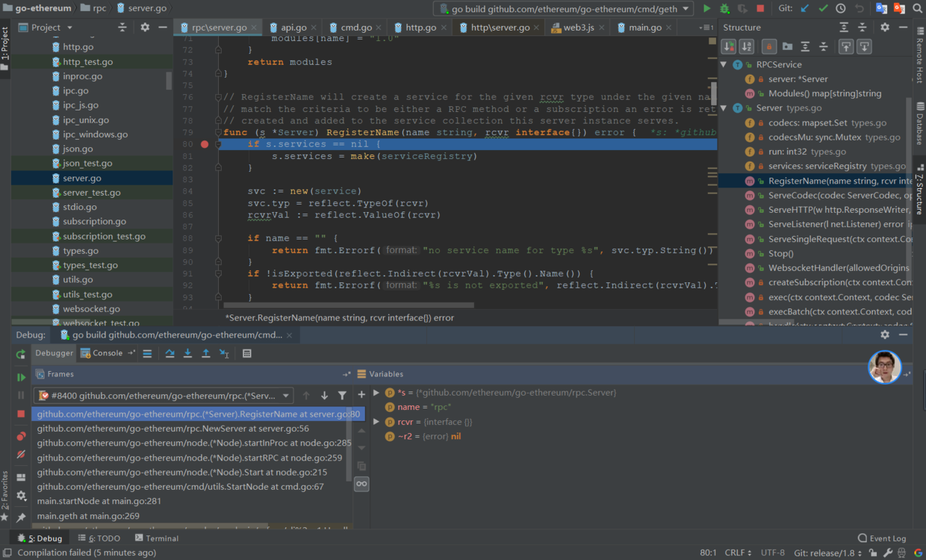Open the Console debug tab
926x560 pixels.
pyautogui.click(x=107, y=353)
